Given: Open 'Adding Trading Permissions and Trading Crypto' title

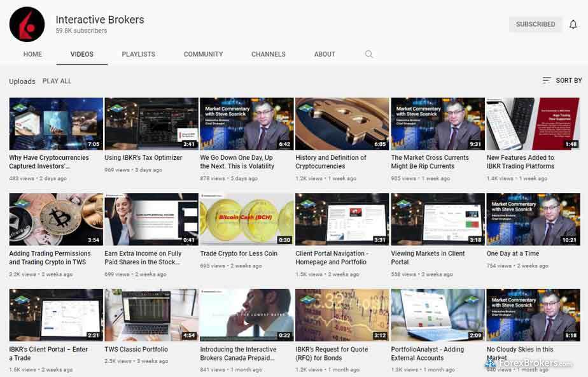Looking at the screenshot, I should click(50, 258).
